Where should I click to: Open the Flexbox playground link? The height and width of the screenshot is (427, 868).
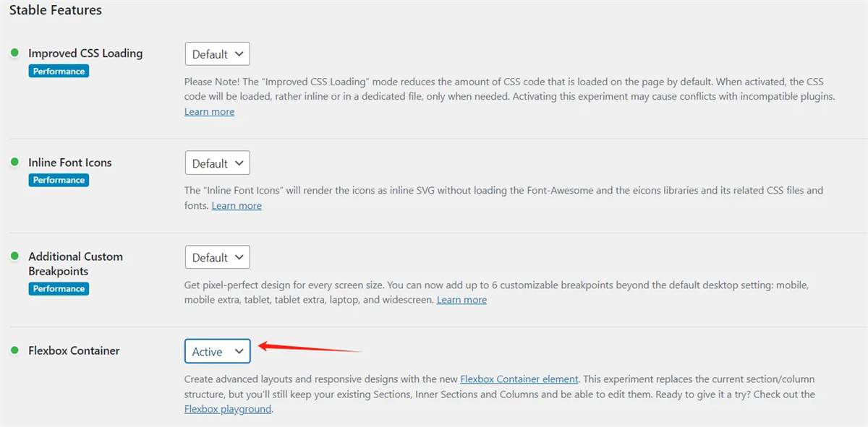[228, 409]
